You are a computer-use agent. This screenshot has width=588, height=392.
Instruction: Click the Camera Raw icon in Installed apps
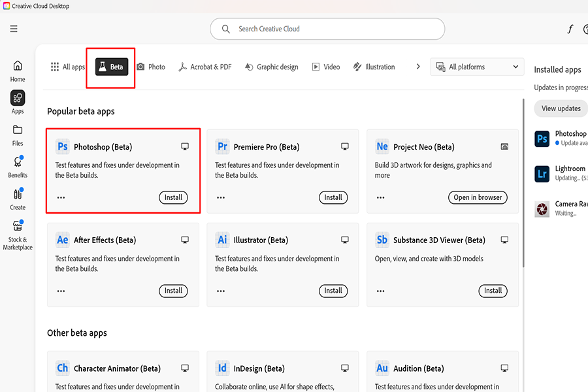pyautogui.click(x=542, y=208)
